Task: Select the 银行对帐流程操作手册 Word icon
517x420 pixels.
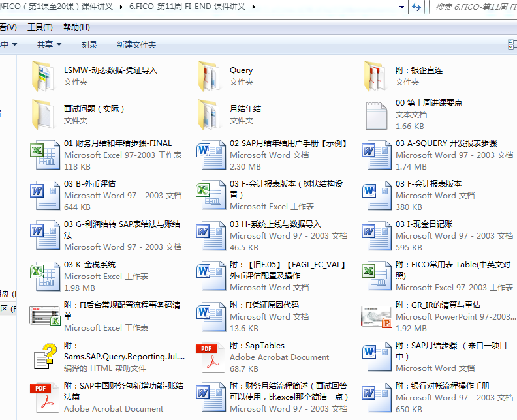Action: 377,398
